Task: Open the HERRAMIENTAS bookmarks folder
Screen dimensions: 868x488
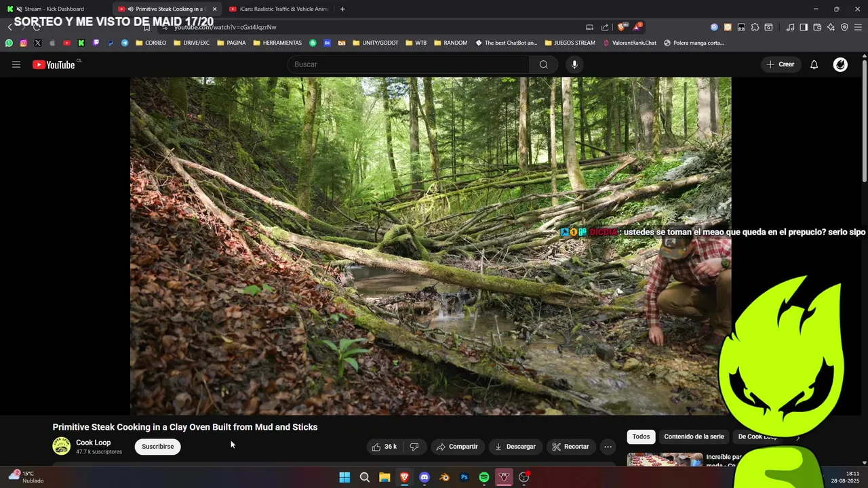Action: tap(277, 43)
